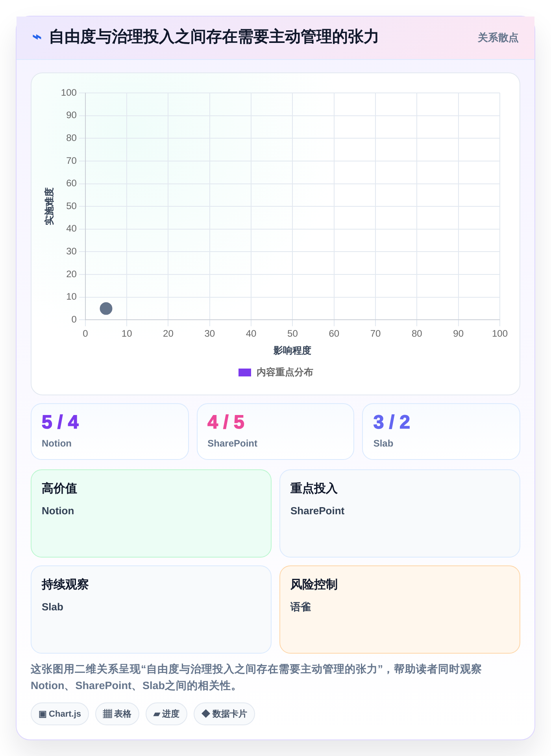This screenshot has width=551, height=756.
Task: Click the 影响程度 x-axis title
Action: [x=292, y=350]
